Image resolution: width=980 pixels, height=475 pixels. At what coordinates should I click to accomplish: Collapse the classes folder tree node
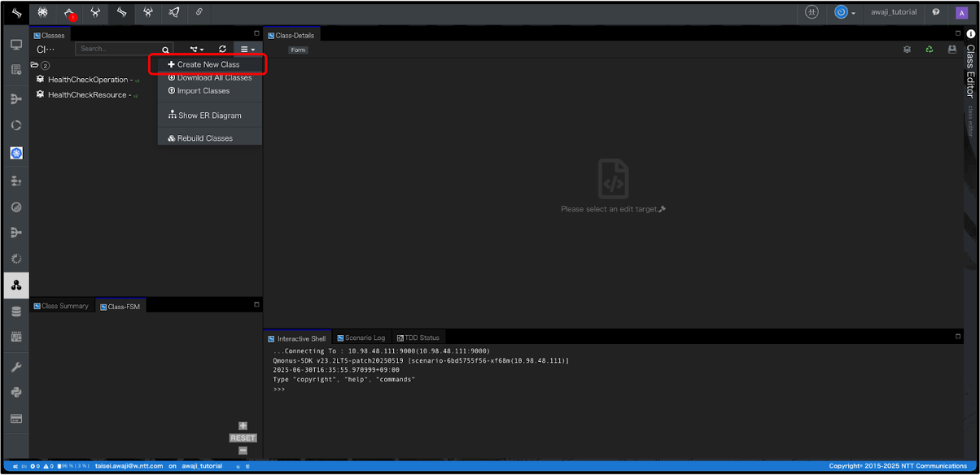click(x=35, y=65)
